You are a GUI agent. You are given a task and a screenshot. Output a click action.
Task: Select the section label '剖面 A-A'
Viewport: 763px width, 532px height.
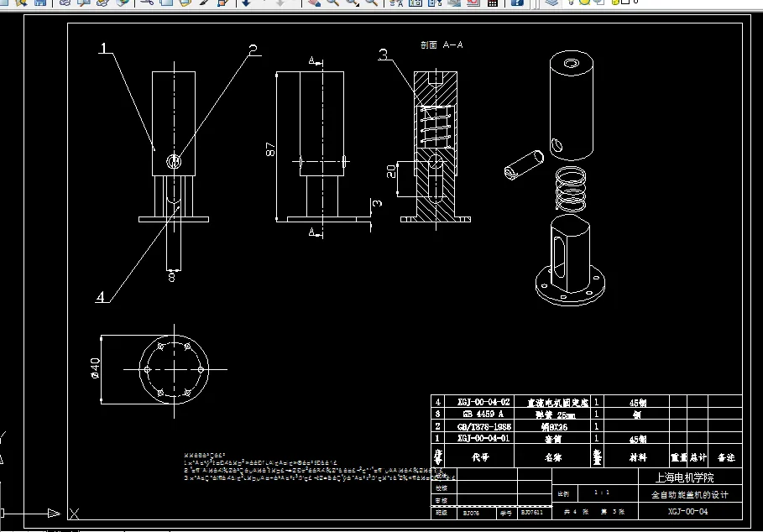pos(442,44)
